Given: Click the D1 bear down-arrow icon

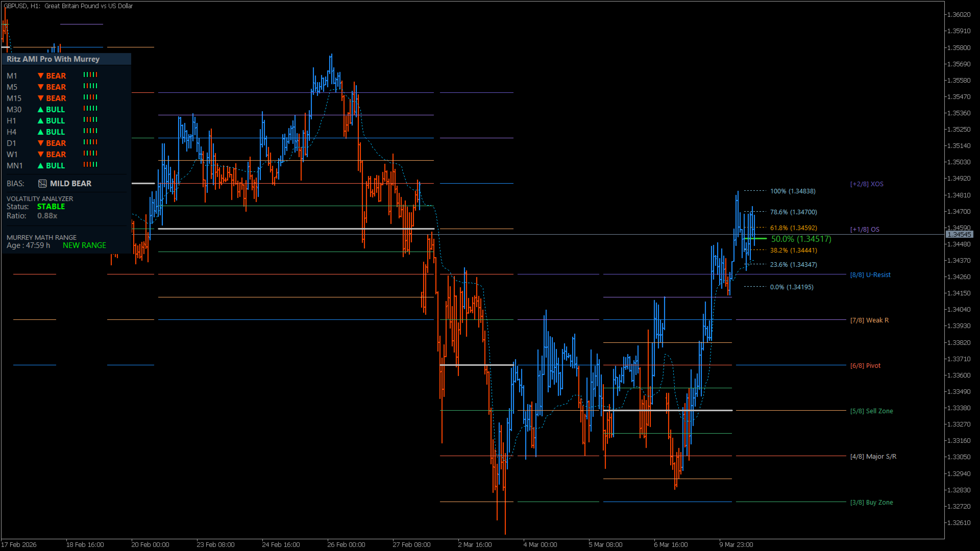Looking at the screenshot, I should click(41, 143).
